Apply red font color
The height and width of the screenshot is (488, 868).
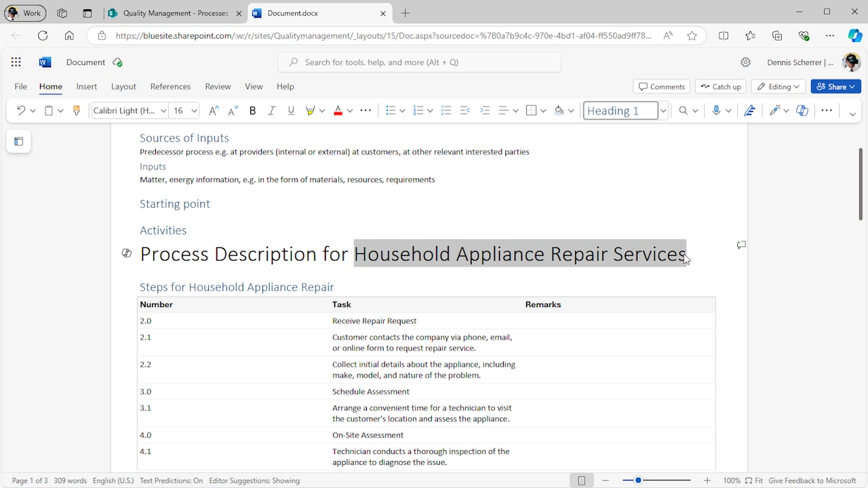click(338, 110)
